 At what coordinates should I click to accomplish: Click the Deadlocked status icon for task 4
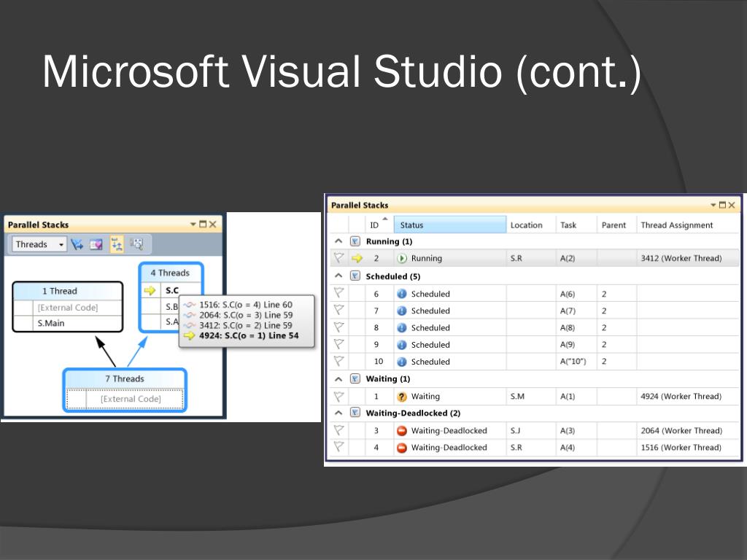402,448
